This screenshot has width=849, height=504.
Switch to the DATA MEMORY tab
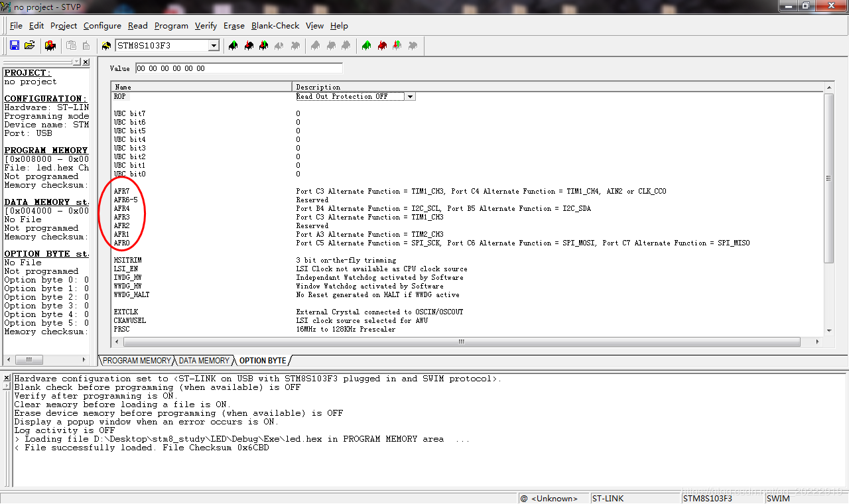tap(204, 361)
